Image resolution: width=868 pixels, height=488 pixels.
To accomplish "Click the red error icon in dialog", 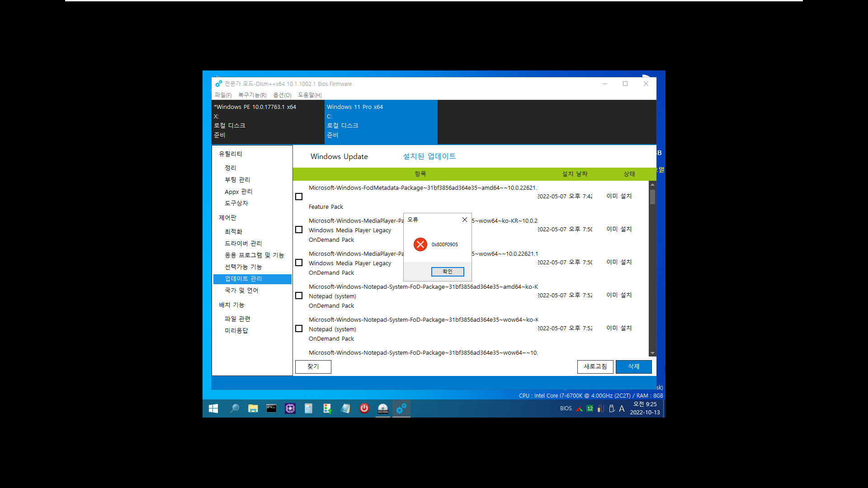I will (x=420, y=244).
